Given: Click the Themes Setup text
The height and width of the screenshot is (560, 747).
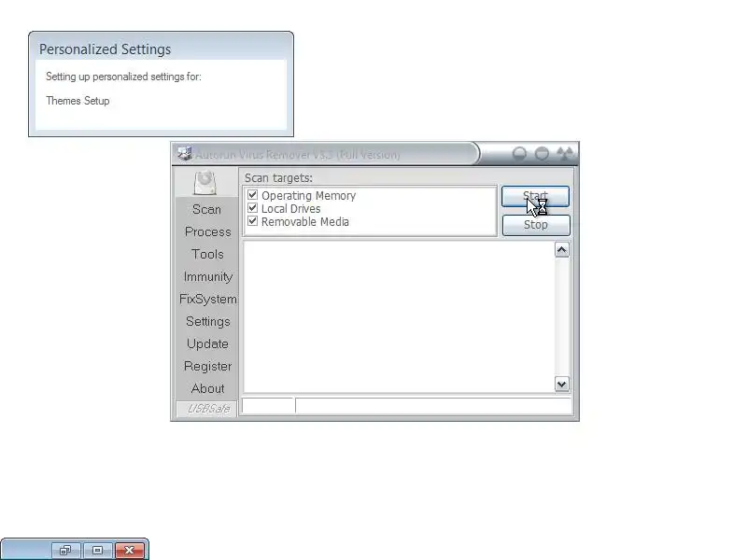Looking at the screenshot, I should 78,101.
